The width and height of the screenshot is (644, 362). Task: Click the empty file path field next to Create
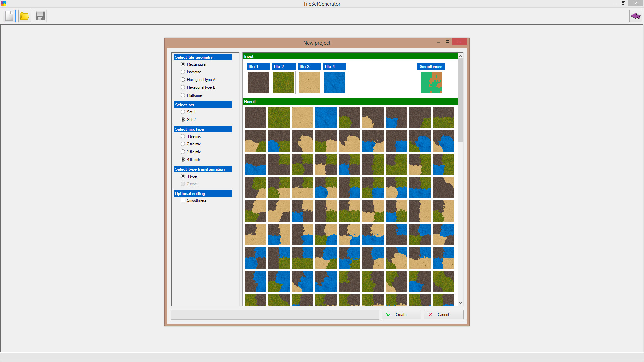(275, 314)
